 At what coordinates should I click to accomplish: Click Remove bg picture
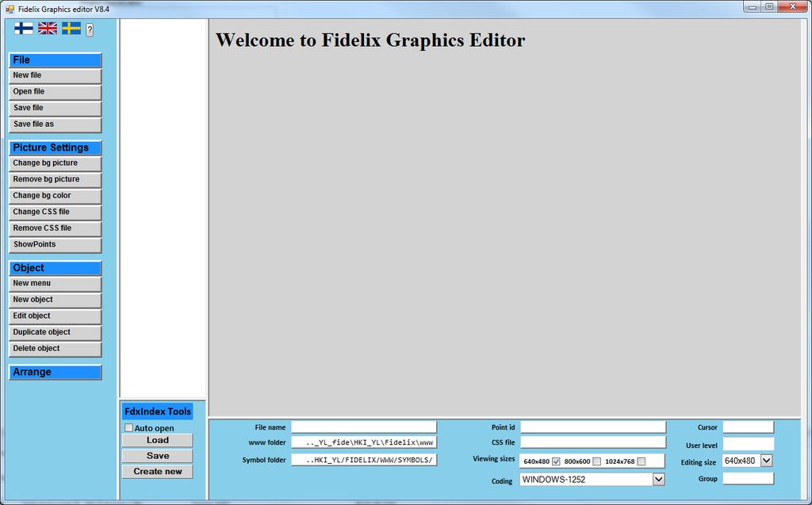point(55,179)
